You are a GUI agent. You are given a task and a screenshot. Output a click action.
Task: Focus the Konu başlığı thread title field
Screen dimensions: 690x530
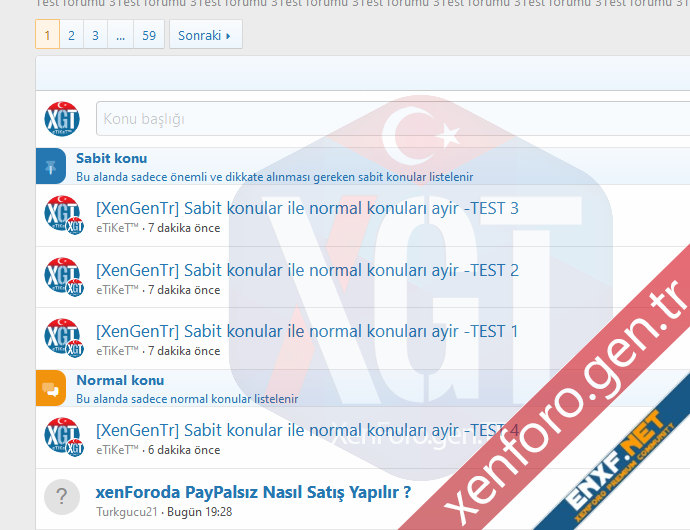[x=390, y=119]
